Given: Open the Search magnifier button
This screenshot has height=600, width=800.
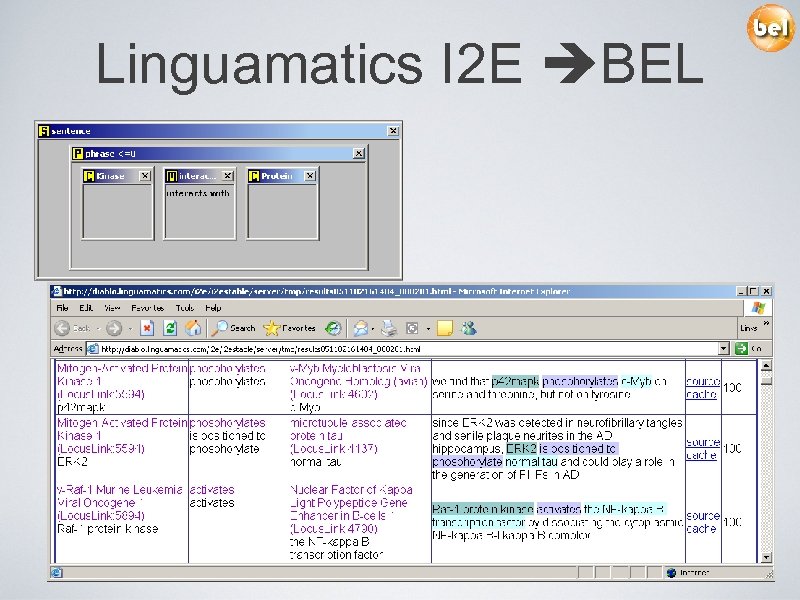Looking at the screenshot, I should [x=233, y=328].
